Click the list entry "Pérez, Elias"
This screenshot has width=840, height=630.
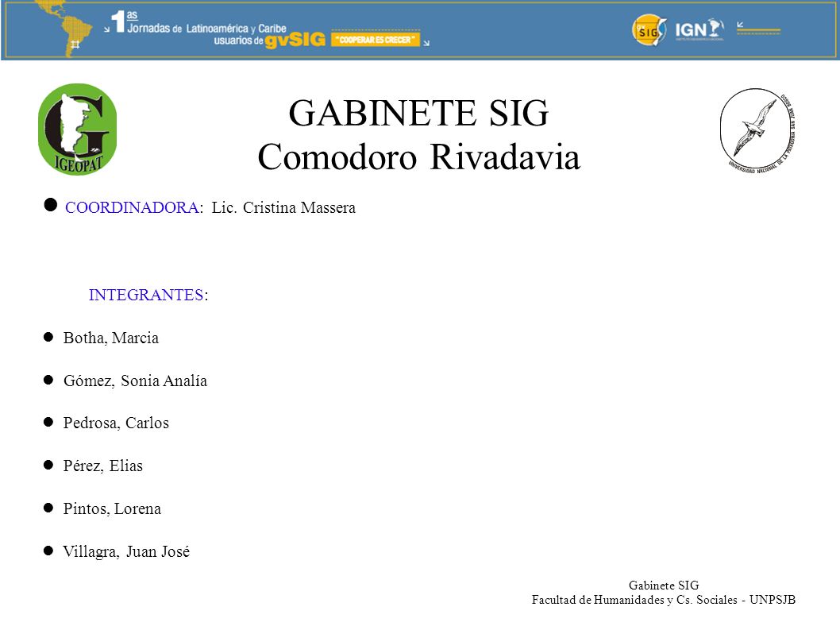(x=103, y=466)
